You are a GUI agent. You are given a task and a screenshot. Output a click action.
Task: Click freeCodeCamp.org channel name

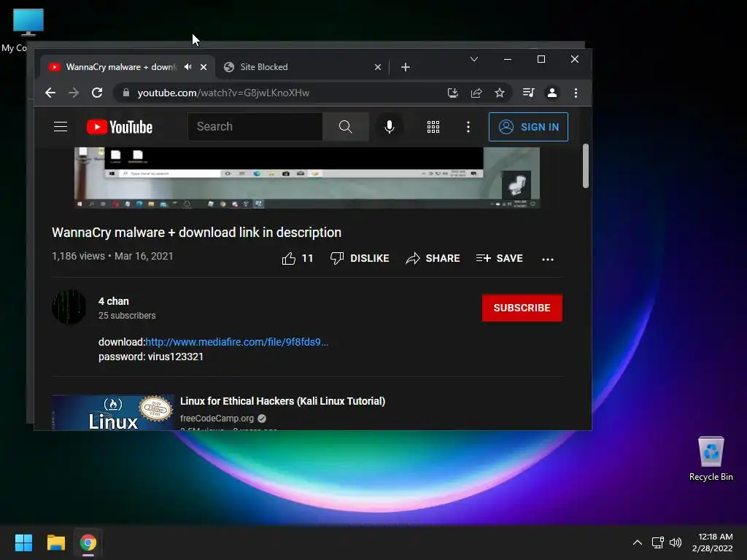pos(217,418)
